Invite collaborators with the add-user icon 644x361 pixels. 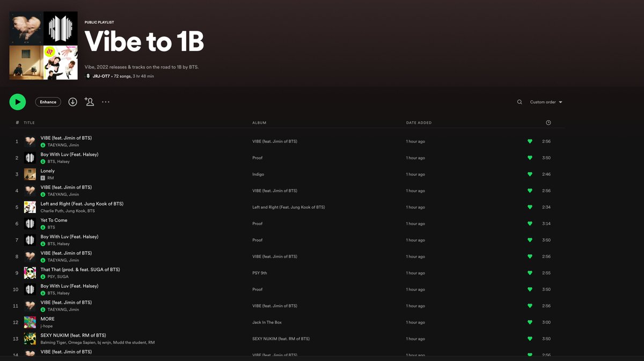point(89,101)
